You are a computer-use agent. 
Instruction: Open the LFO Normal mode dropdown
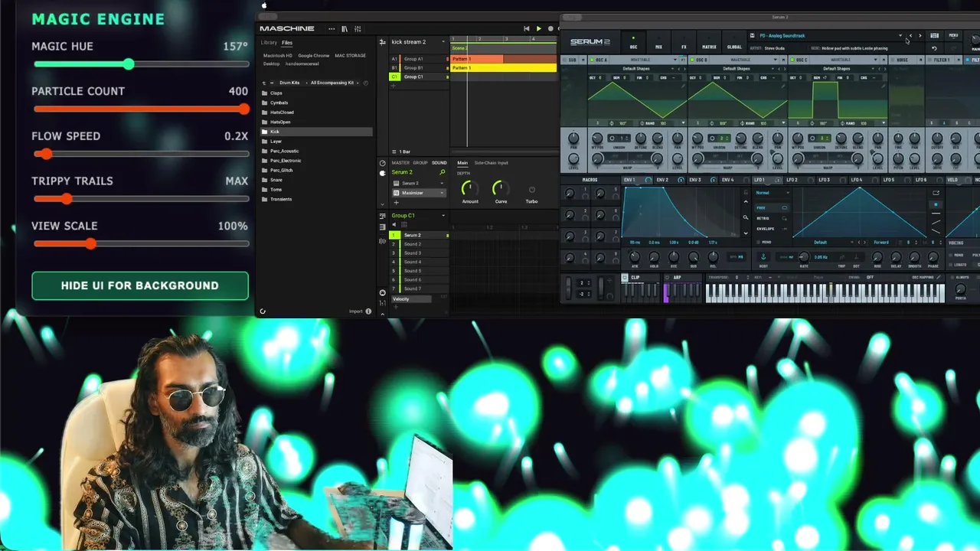(x=773, y=193)
